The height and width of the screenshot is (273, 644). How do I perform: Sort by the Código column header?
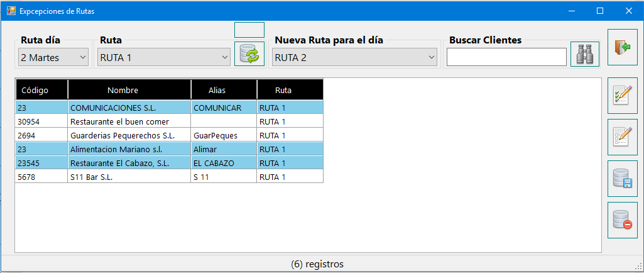click(41, 90)
